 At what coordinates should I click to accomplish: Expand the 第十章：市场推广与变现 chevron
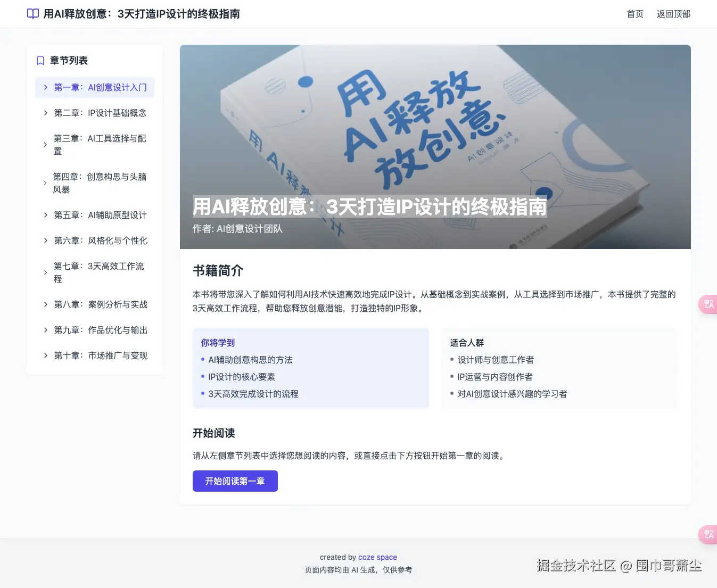(x=45, y=355)
